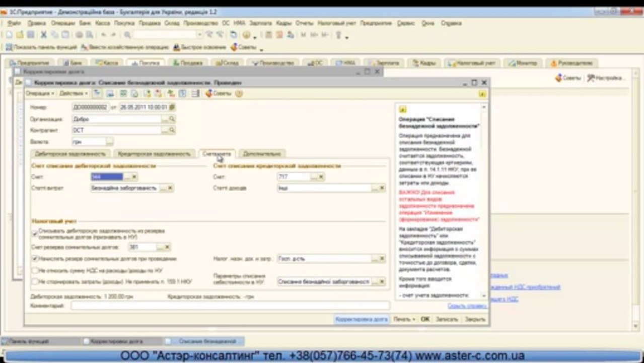The height and width of the screenshot is (363, 644).
Task: Click the OK button
Action: click(x=425, y=319)
